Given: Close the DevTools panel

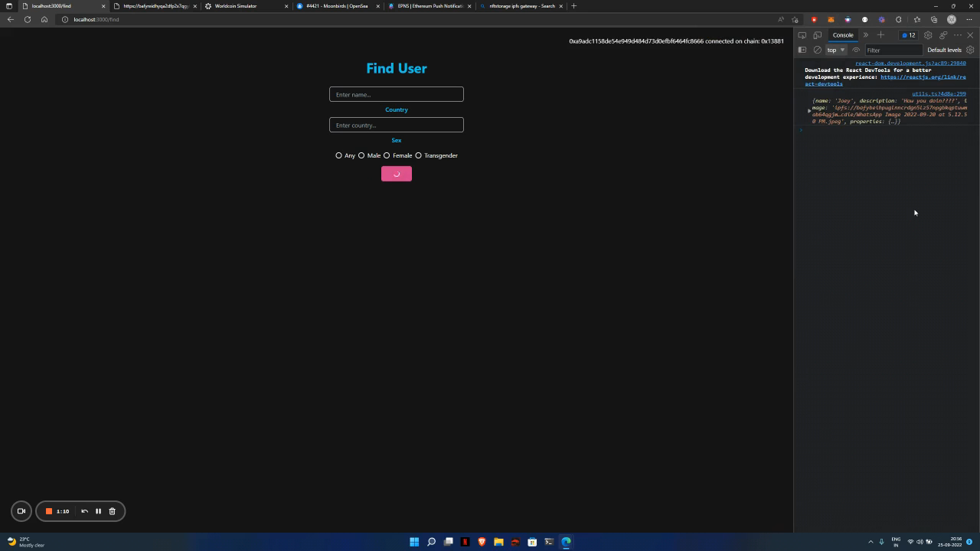Looking at the screenshot, I should coord(971,35).
